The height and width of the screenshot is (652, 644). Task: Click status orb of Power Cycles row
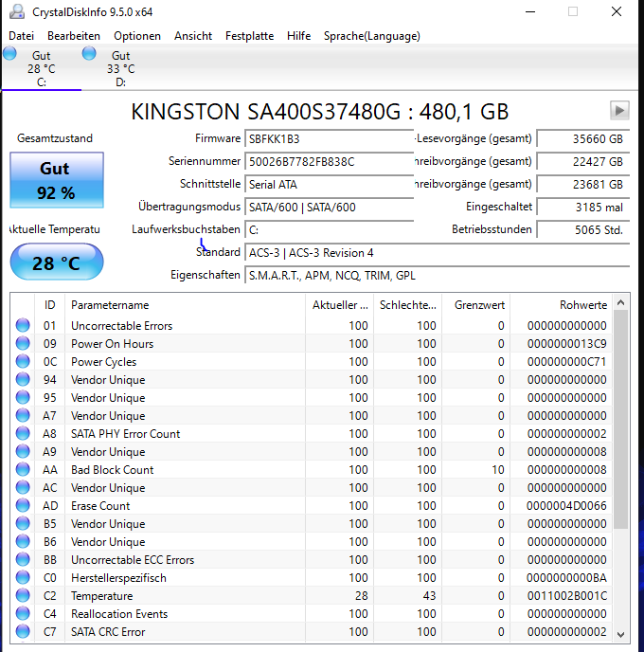[x=23, y=361]
